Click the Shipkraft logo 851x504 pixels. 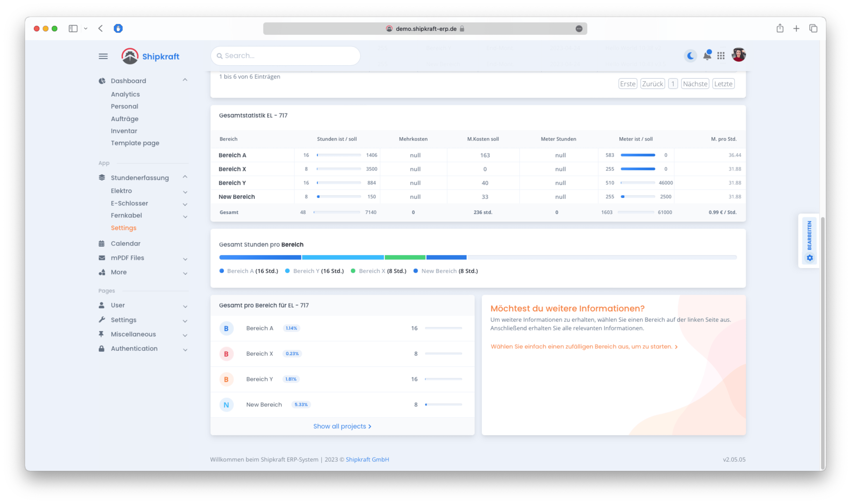point(150,56)
